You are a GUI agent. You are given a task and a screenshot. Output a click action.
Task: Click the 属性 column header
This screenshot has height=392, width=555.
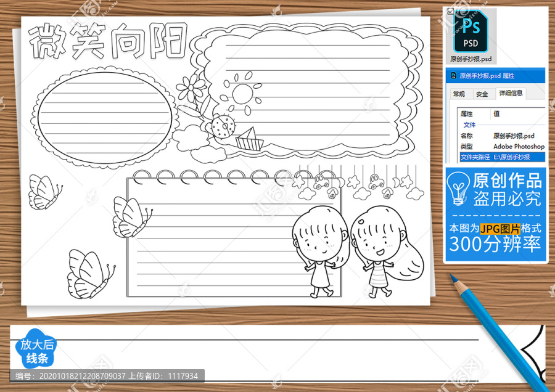point(467,113)
